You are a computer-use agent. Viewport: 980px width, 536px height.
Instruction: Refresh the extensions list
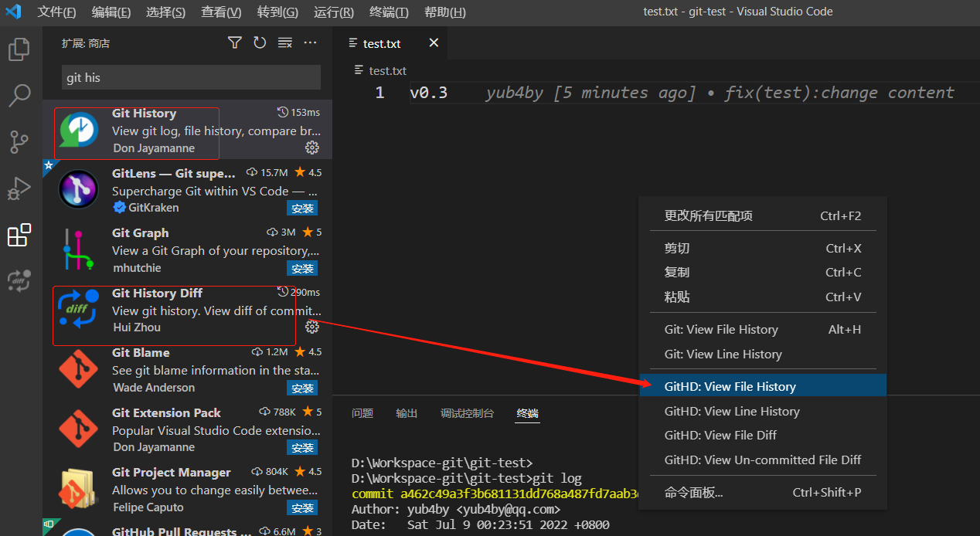(260, 43)
